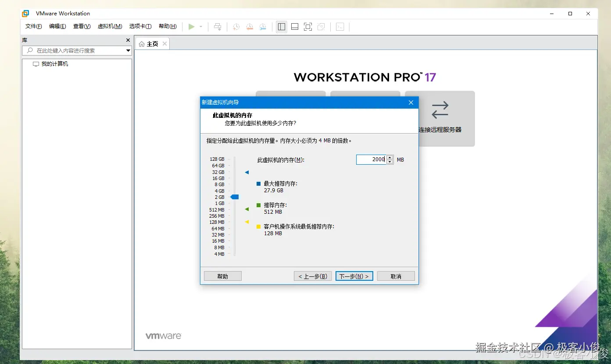The image size is (611, 364).
Task: Click the 64 MB scale label
Action: [x=218, y=229]
